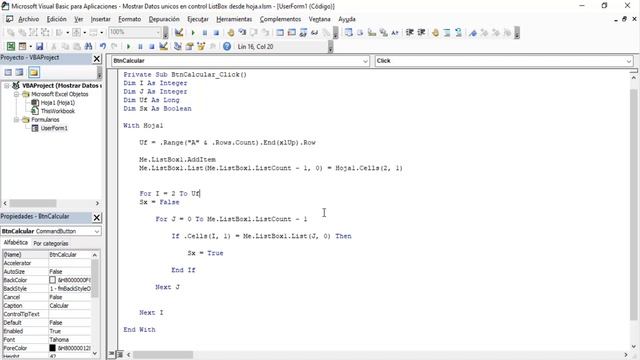The image size is (640, 360).
Task: Click the (Name) property value BtnCalcular
Action: pos(69,255)
